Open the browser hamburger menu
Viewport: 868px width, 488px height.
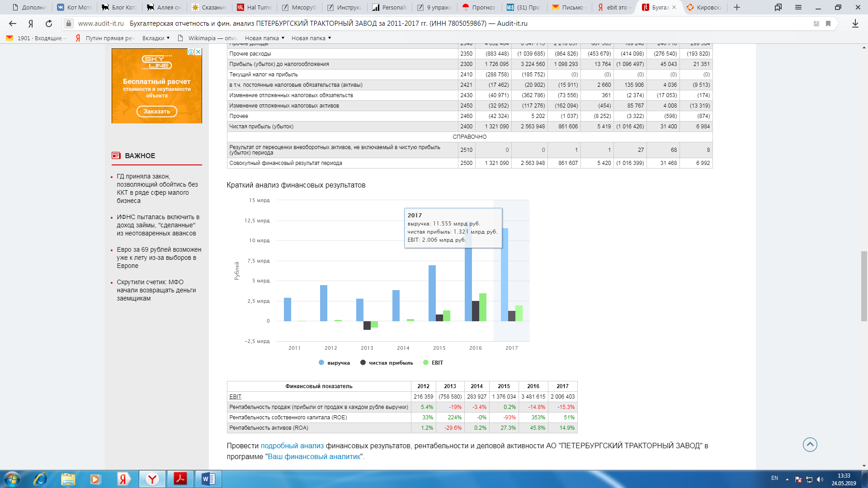pos(798,7)
